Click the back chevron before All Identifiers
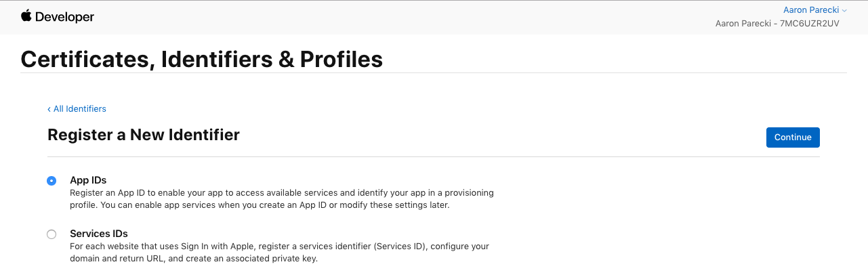Screen dimensions: 868x277 pyautogui.click(x=49, y=109)
